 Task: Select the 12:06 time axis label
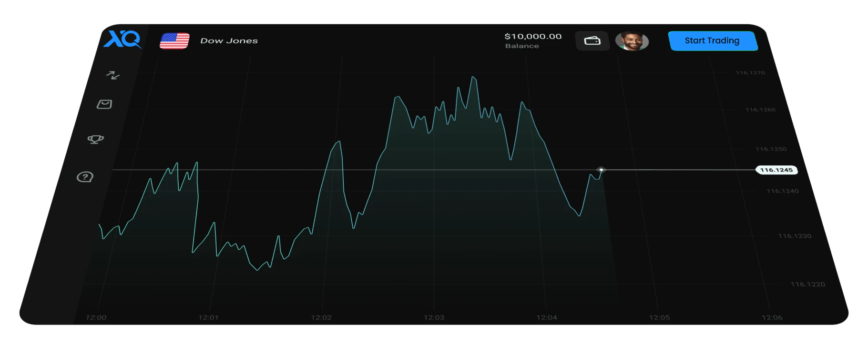(x=772, y=317)
